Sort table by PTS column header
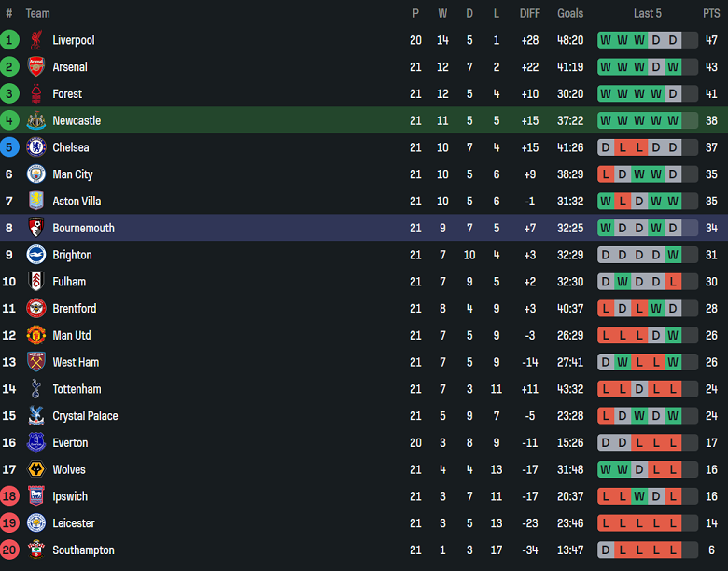 [x=711, y=13]
